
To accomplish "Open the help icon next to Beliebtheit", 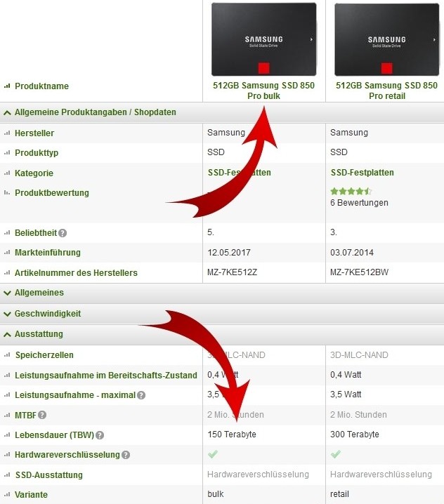I will 63,233.
